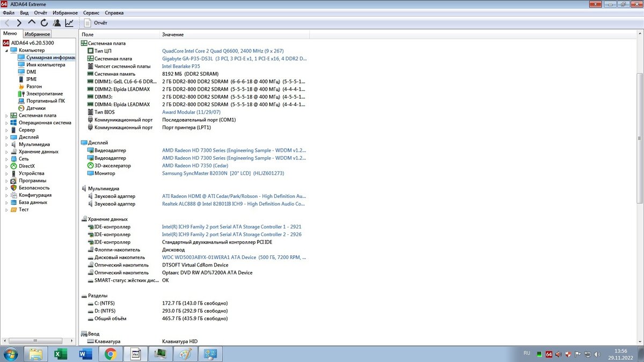This screenshot has width=644, height=362.
Task: Open Google Chrome from the taskbar
Action: (111, 354)
